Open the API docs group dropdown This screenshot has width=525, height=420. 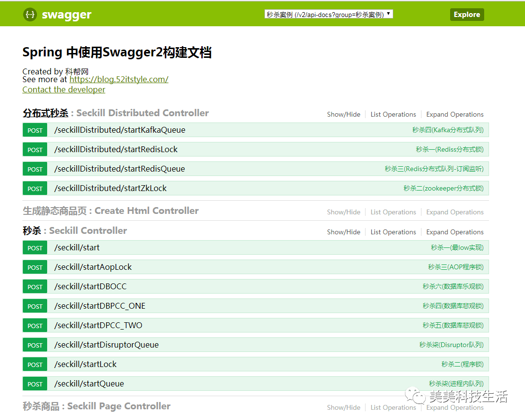coord(329,14)
